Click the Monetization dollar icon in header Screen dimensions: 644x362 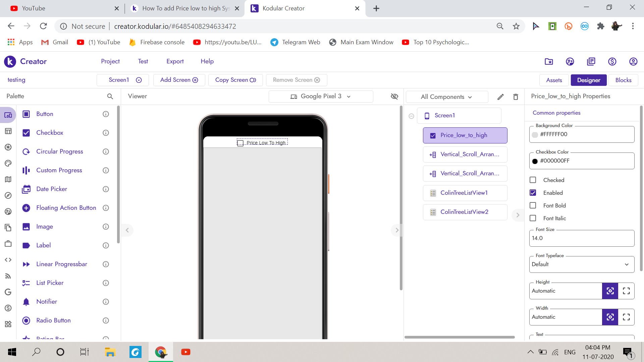click(612, 61)
